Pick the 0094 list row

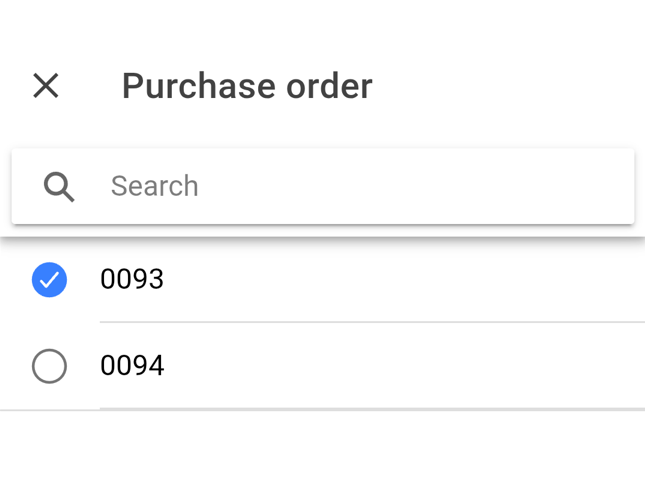320,366
